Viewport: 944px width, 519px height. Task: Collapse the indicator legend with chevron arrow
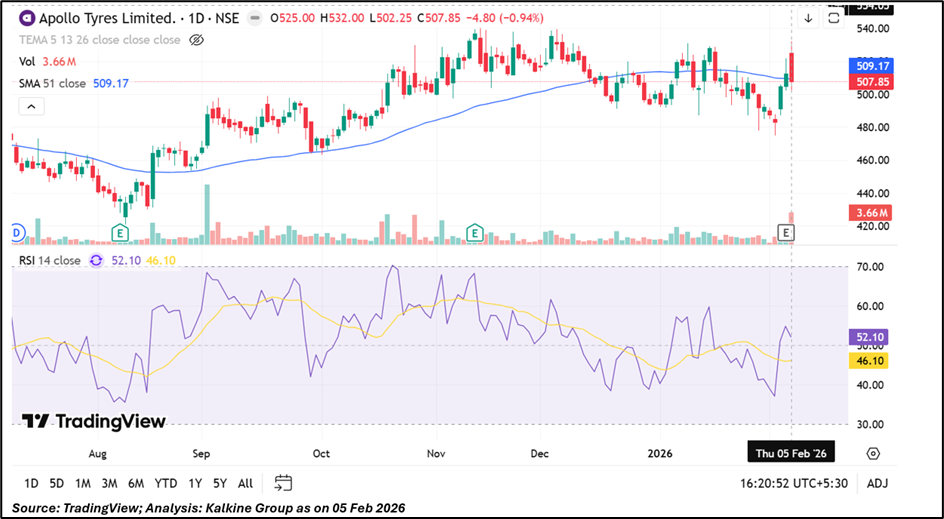click(31, 106)
